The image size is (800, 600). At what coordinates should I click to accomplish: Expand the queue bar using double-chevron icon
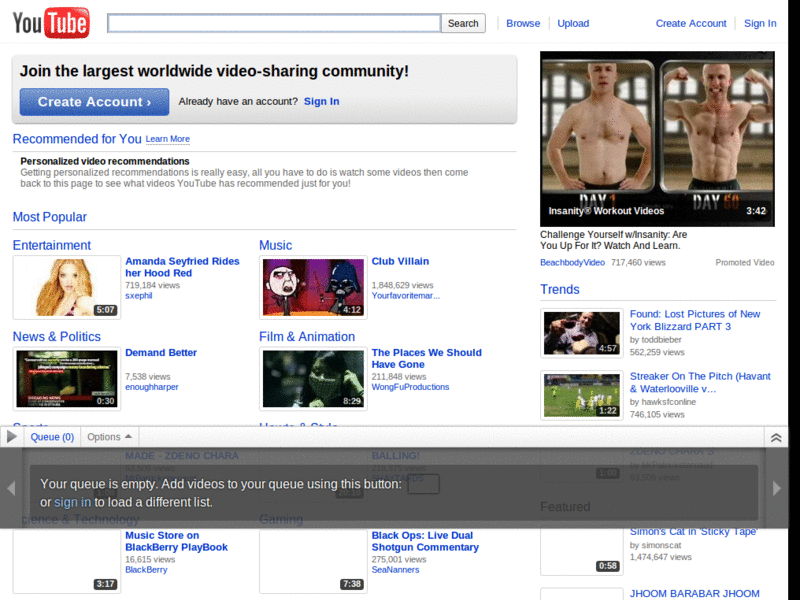[x=776, y=438]
